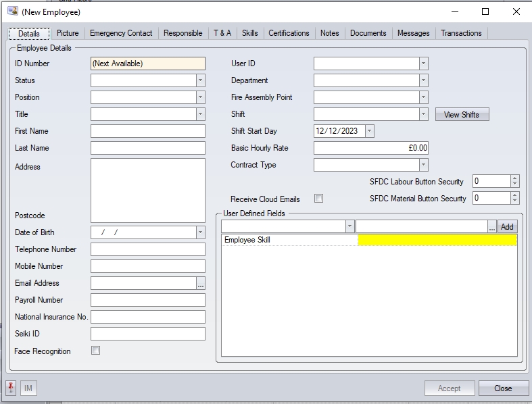Click the View Shifts button
The image size is (532, 404).
461,115
